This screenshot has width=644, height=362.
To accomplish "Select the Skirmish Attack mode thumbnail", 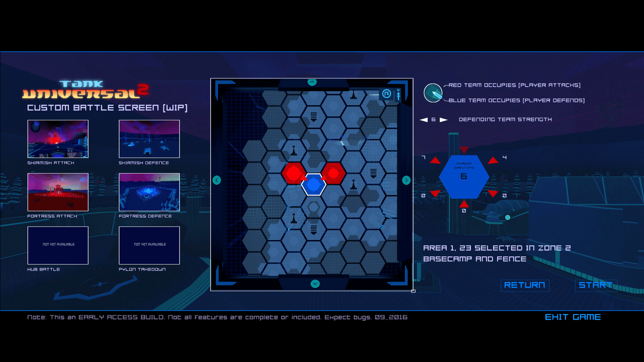I will [x=58, y=139].
